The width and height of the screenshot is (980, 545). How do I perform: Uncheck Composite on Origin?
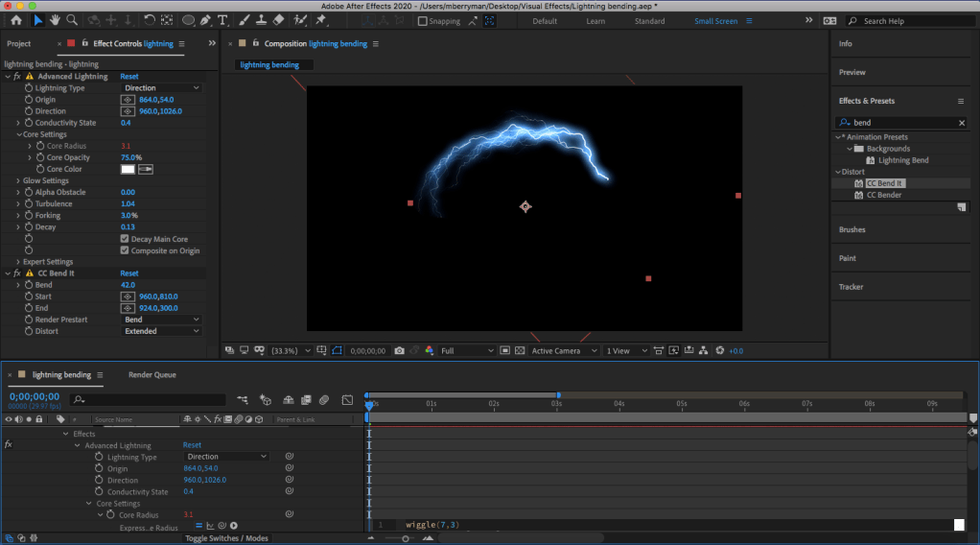tap(125, 250)
